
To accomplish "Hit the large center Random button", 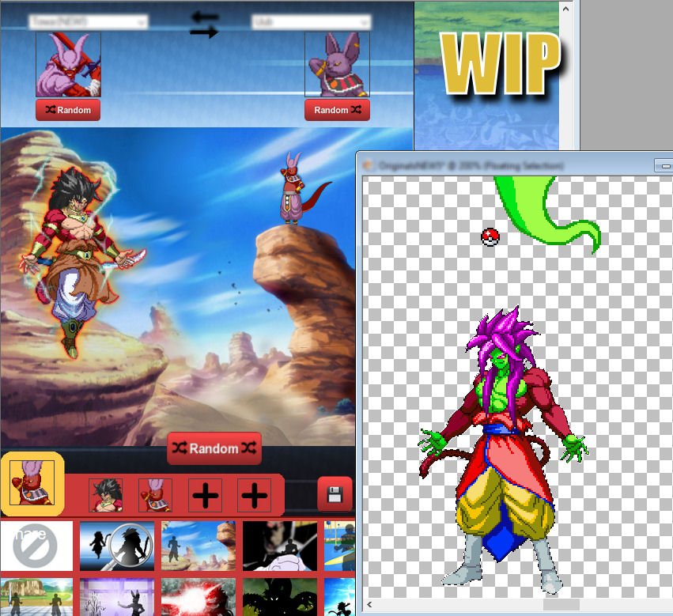I will point(214,448).
